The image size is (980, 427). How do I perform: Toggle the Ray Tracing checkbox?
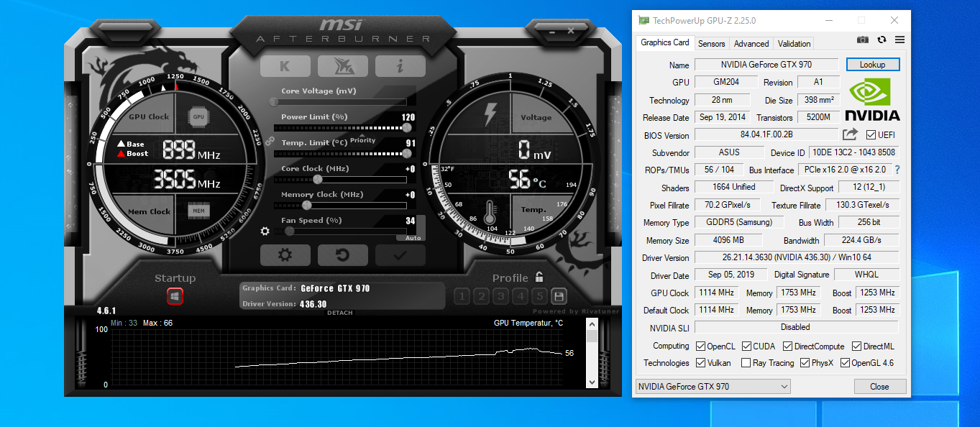coord(746,363)
